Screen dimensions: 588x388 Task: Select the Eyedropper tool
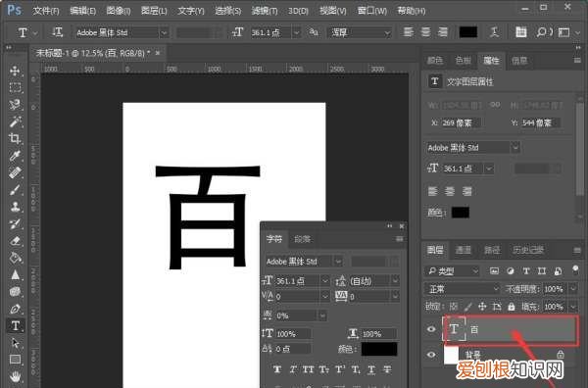point(15,156)
